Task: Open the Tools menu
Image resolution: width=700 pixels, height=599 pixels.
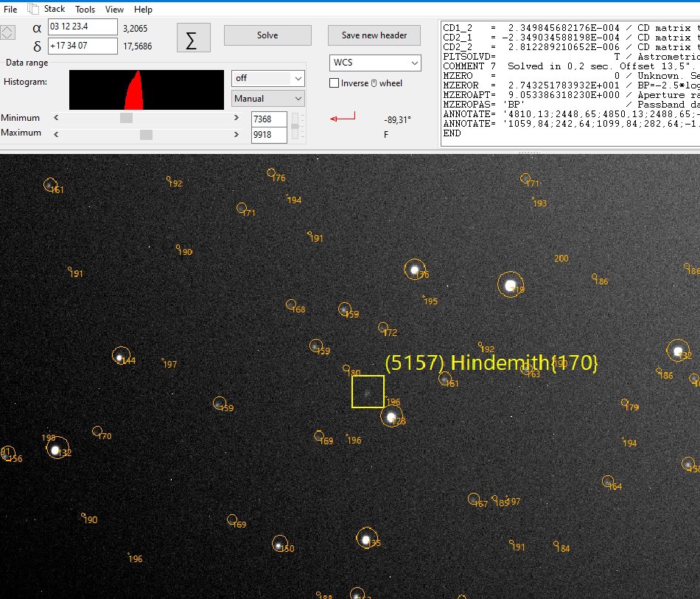Action: 85,9
